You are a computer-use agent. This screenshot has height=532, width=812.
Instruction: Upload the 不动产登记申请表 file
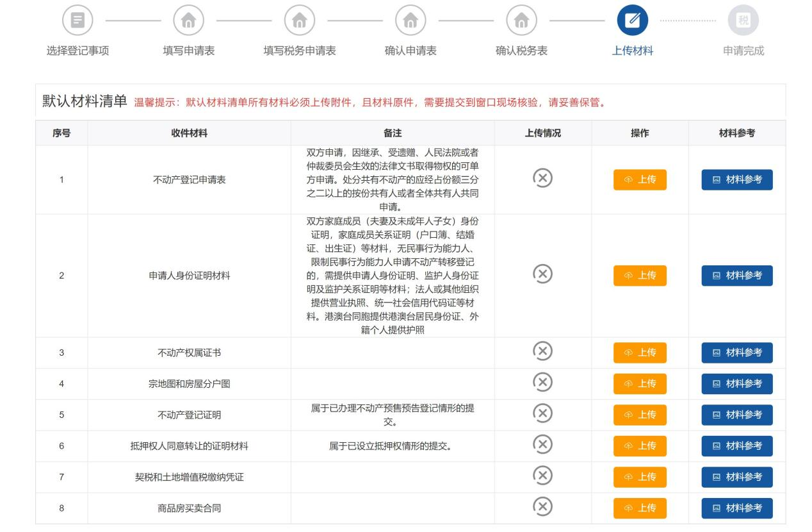tap(640, 180)
